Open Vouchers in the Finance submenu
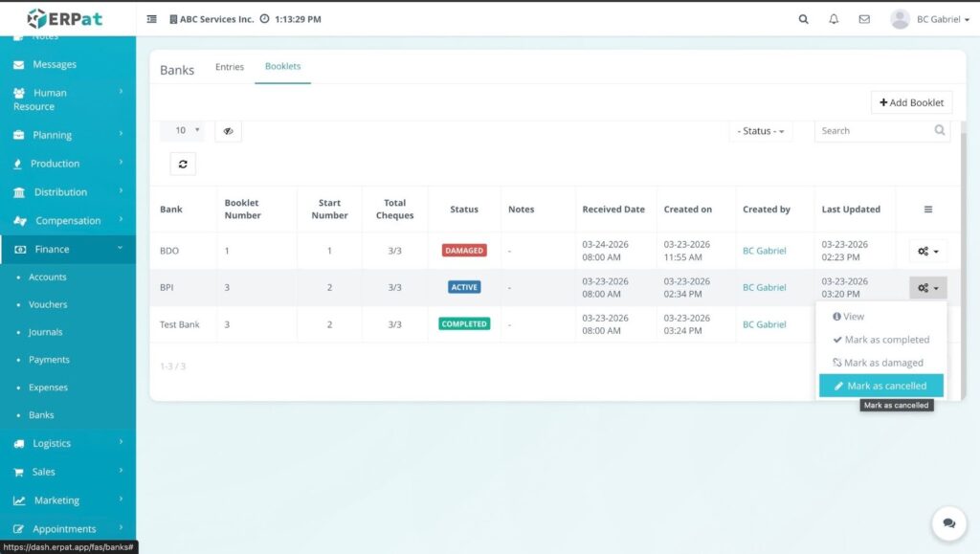The height and width of the screenshot is (554, 980). click(x=48, y=304)
